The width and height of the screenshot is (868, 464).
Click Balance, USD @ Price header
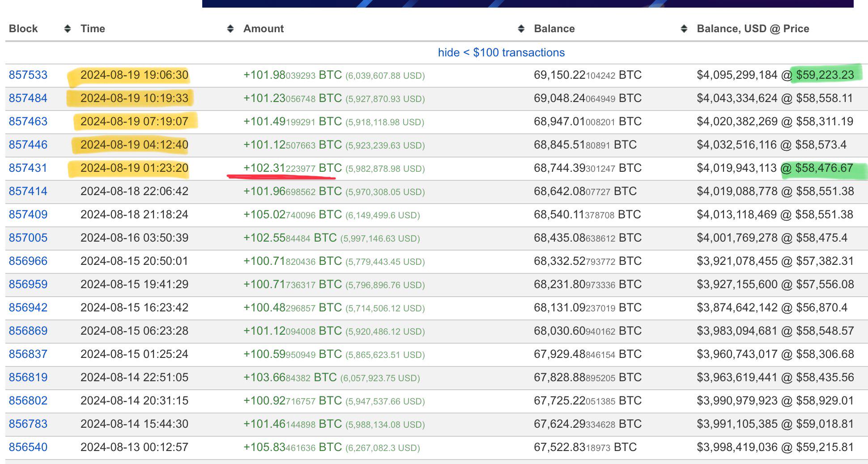[x=753, y=29]
